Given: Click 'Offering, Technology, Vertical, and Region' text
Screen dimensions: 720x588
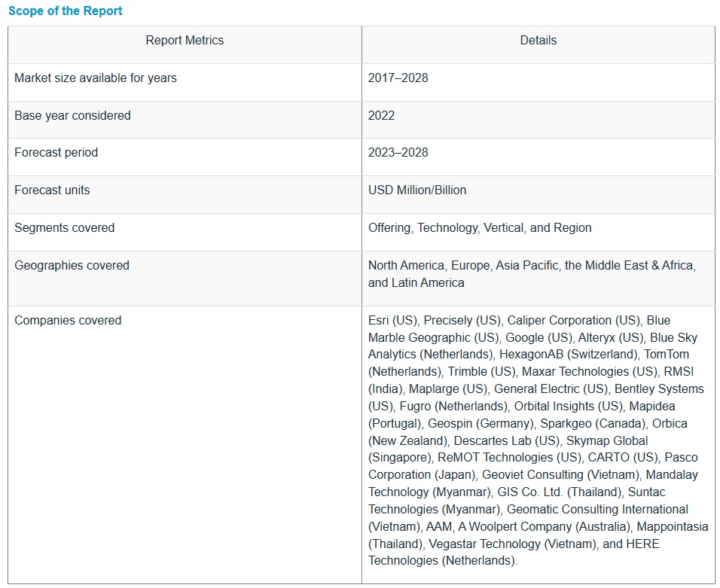Looking at the screenshot, I should 480,228.
